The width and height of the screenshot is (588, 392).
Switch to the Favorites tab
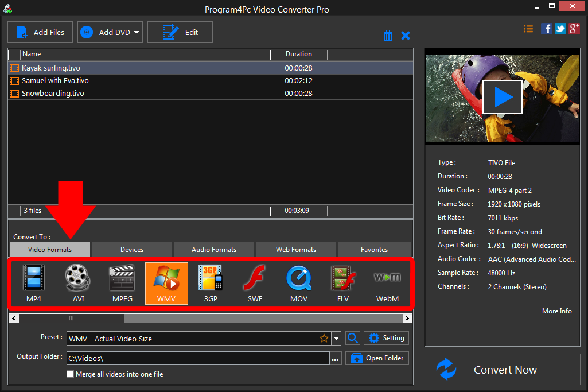tap(374, 250)
